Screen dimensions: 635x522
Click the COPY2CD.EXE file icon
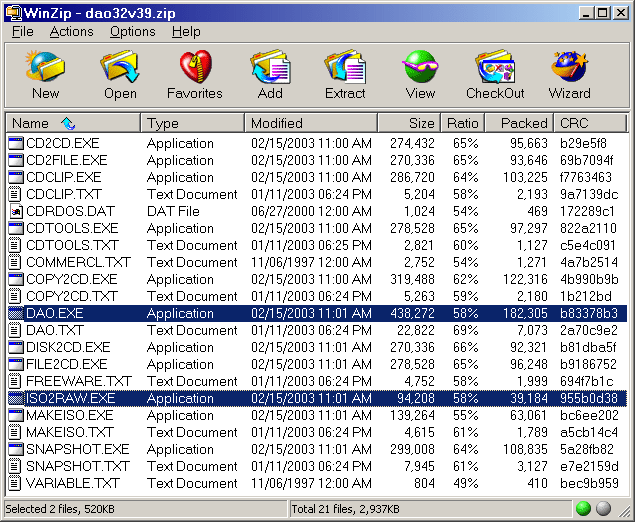pyautogui.click(x=15, y=279)
